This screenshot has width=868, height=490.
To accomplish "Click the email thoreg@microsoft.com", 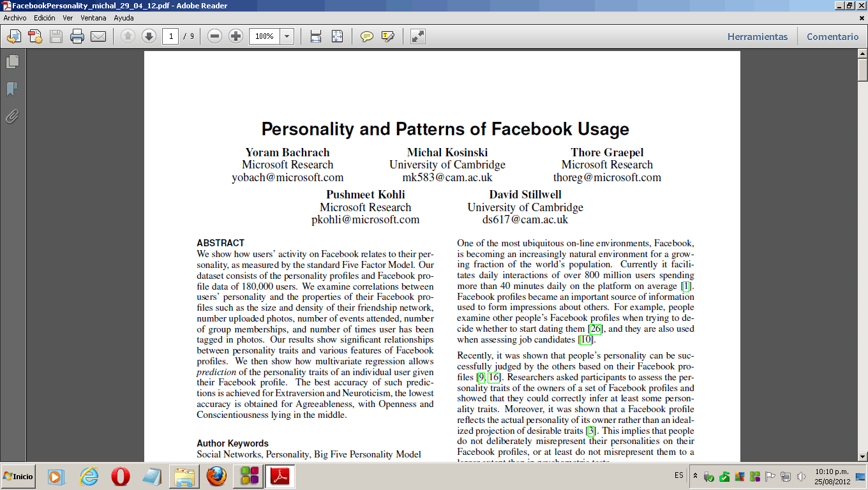I will tap(607, 177).
